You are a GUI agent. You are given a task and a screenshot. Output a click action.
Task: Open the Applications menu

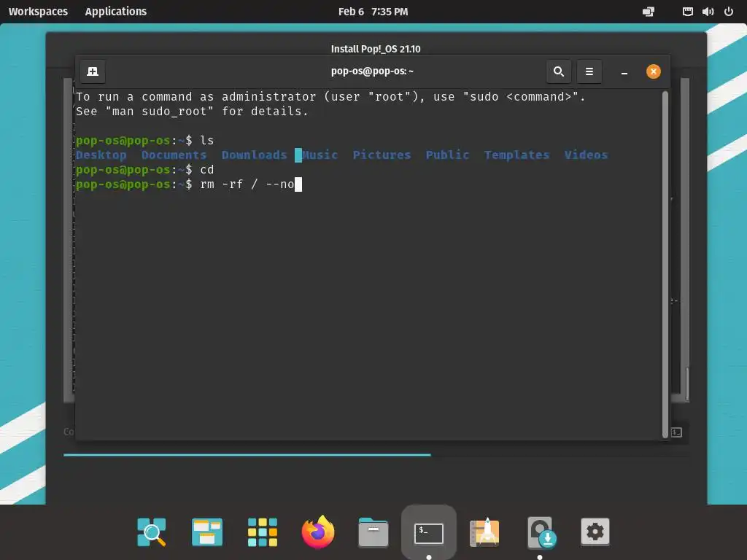116,12
